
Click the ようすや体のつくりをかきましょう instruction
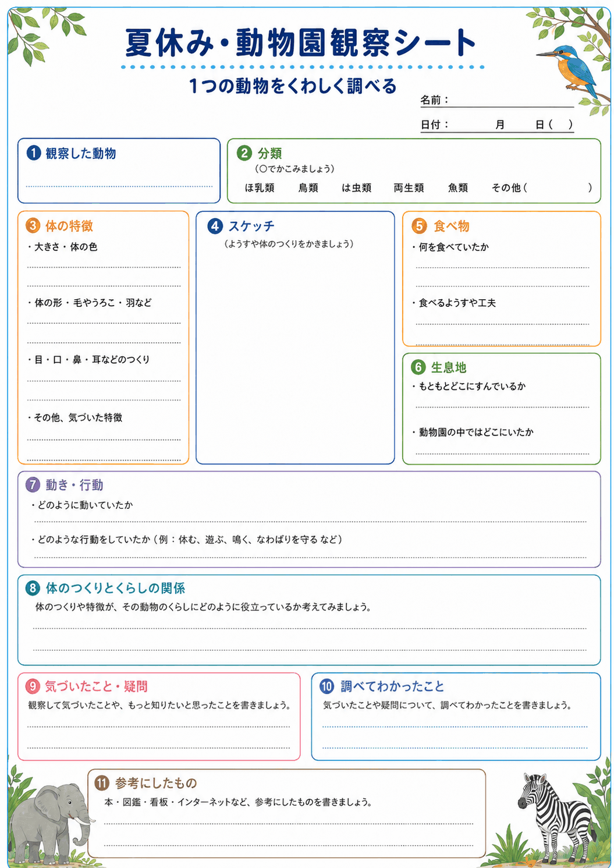(289, 243)
